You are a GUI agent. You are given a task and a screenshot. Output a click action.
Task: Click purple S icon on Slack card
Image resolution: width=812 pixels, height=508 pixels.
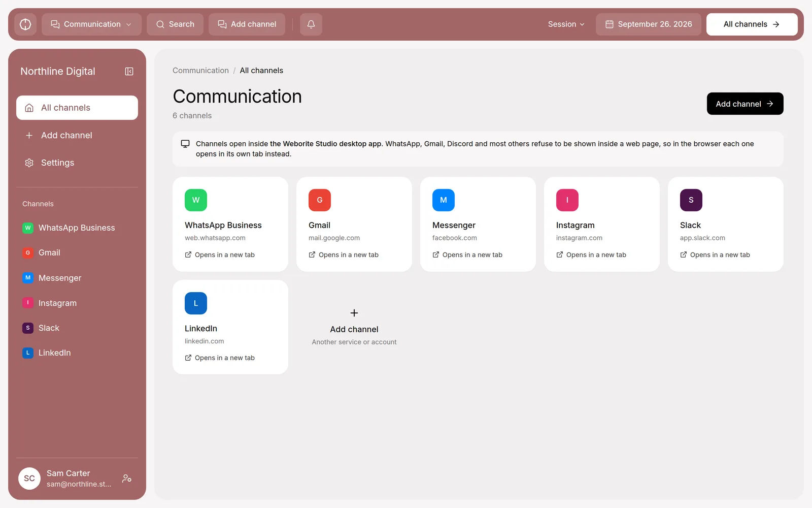pos(691,200)
